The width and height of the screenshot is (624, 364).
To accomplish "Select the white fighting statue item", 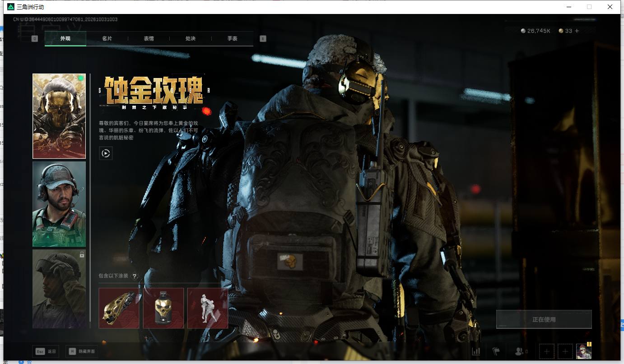I will [x=208, y=308].
